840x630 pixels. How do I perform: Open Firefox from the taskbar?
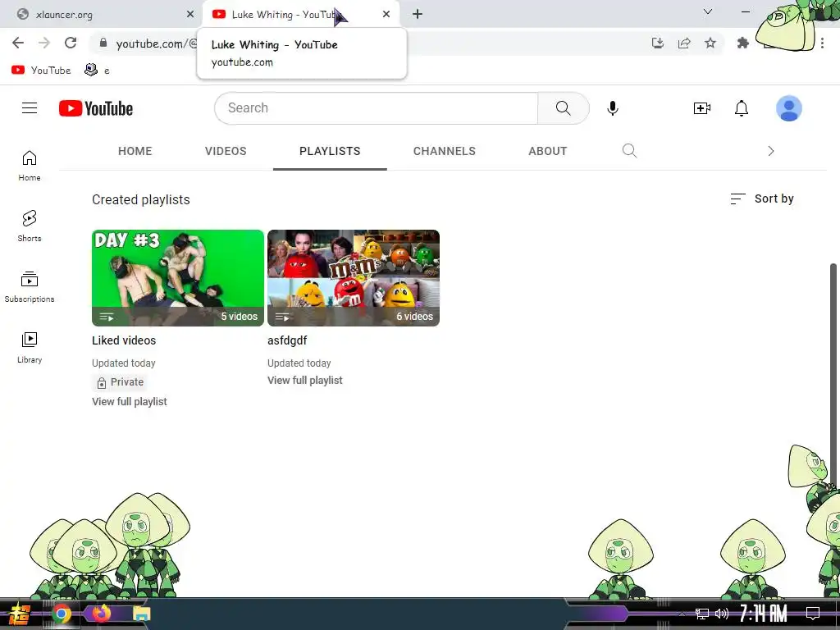(x=101, y=614)
